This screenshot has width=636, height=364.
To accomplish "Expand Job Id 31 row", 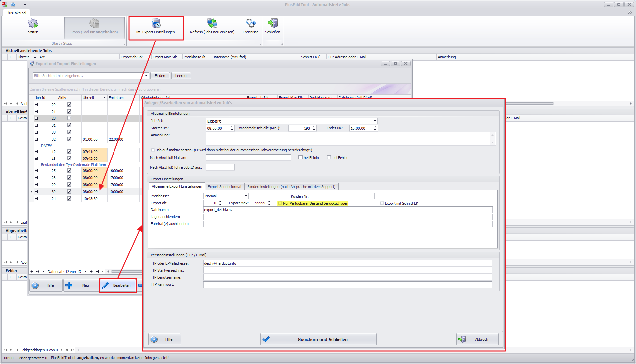I will click(36, 125).
